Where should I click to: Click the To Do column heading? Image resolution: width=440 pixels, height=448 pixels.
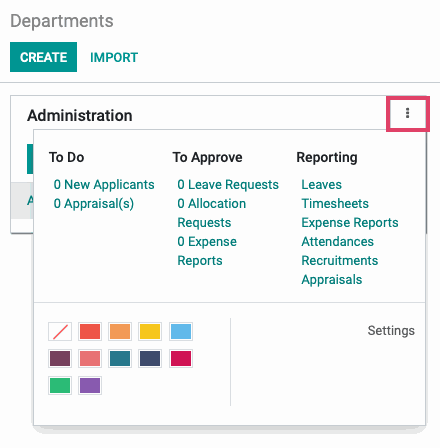pyautogui.click(x=66, y=157)
